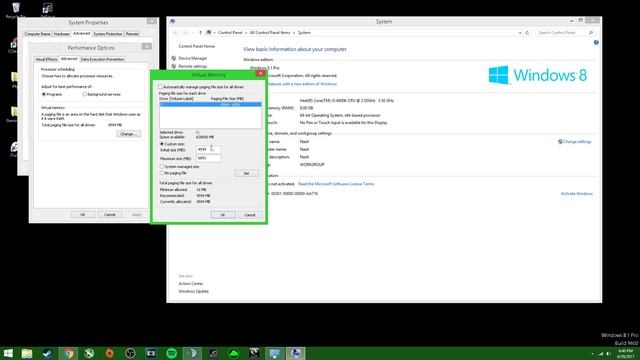Go forward in the System window
The image size is (640, 360).
point(185,33)
